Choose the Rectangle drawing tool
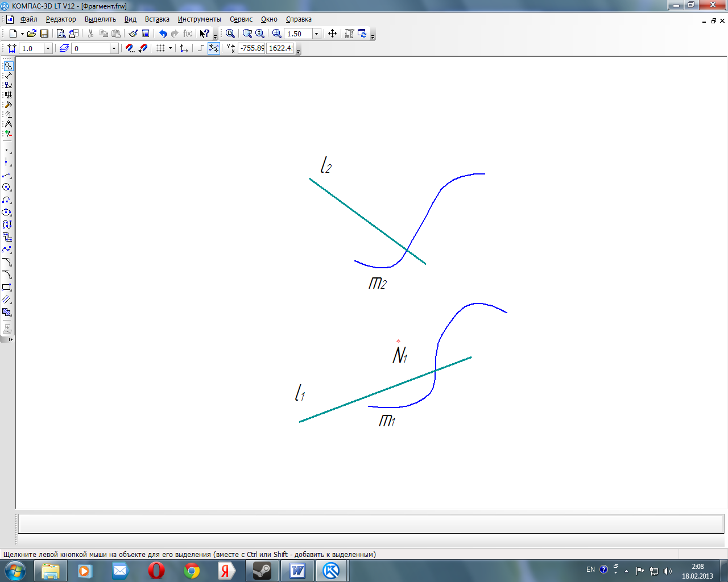 pos(7,287)
